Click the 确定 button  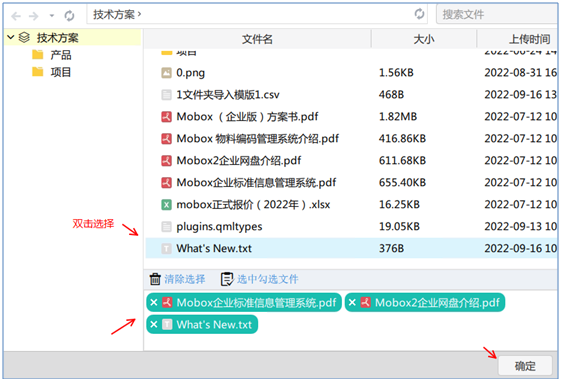[x=525, y=366]
